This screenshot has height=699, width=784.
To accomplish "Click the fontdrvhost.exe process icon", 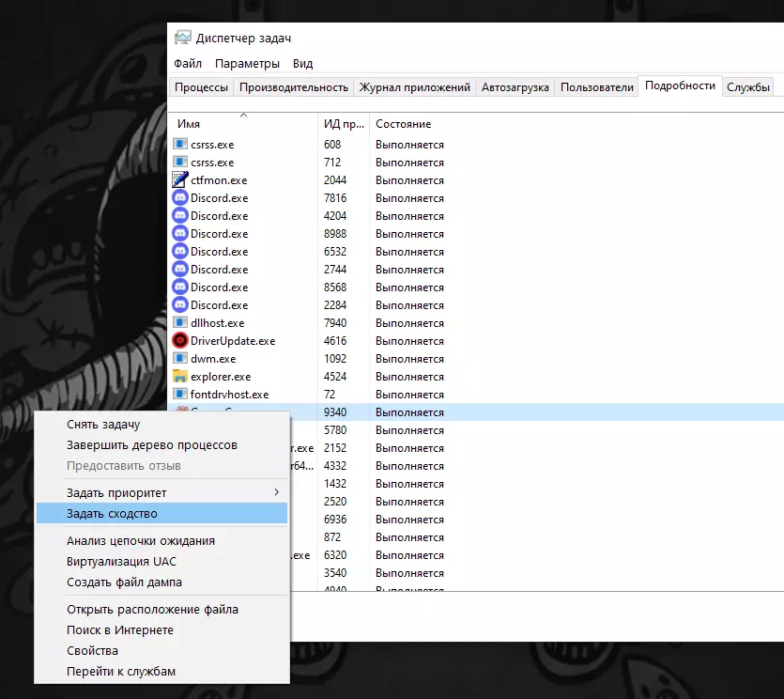I will (180, 395).
